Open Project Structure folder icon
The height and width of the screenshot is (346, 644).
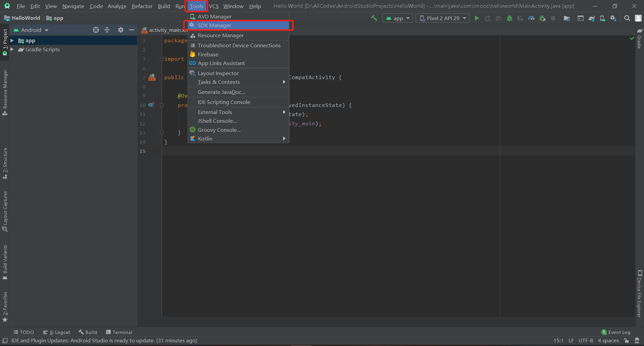(567, 18)
